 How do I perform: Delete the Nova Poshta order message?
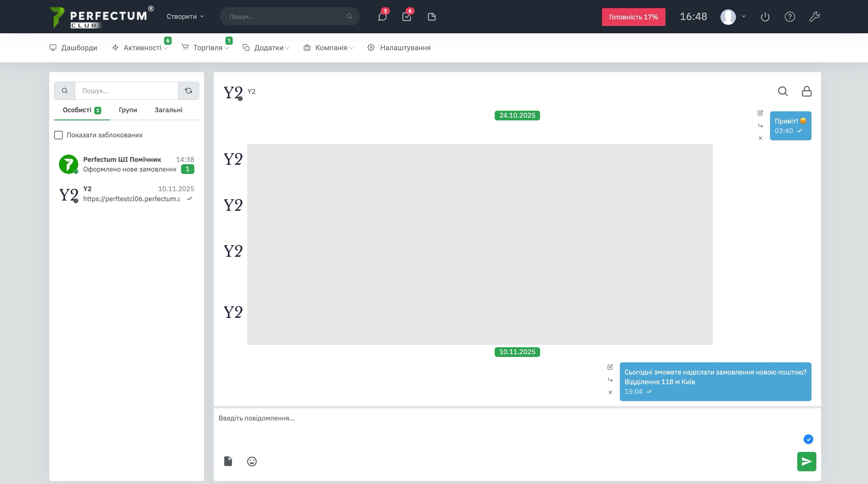(610, 392)
